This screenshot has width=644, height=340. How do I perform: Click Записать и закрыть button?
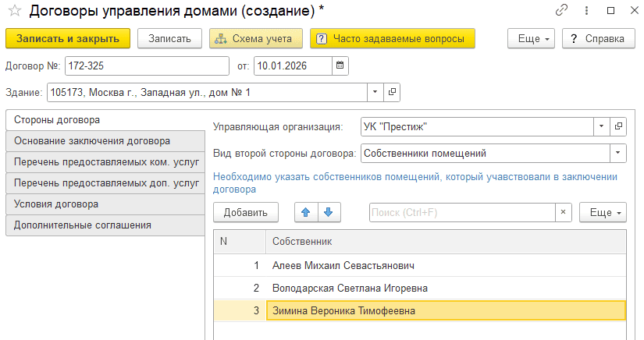pyautogui.click(x=68, y=38)
